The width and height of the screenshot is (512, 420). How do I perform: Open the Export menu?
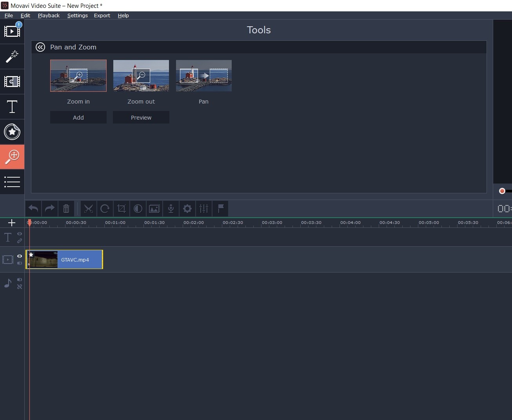pos(102,15)
